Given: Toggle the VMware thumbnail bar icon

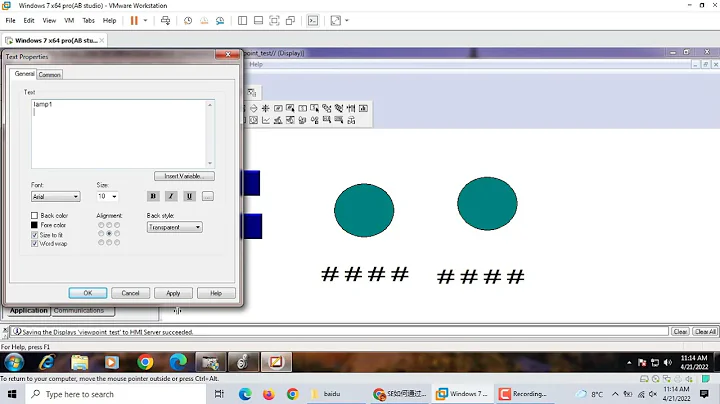Looking at the screenshot, I should [x=258, y=21].
